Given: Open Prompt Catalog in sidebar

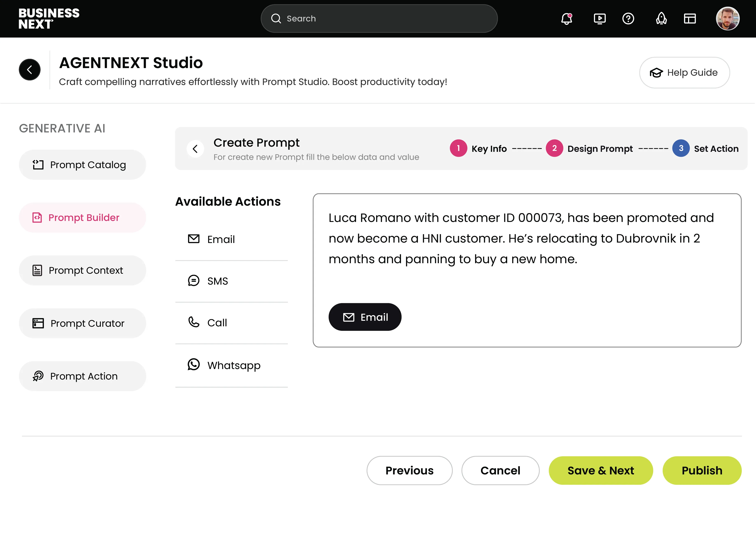Looking at the screenshot, I should click(x=82, y=165).
